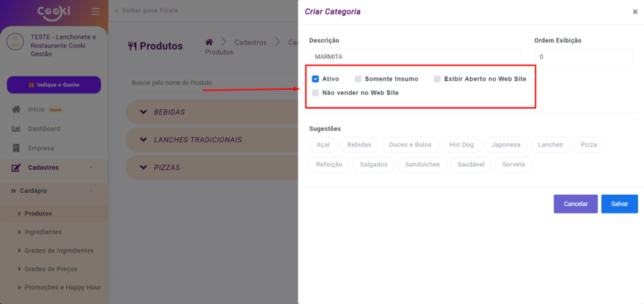Click the Cadastros edit icon

pyautogui.click(x=16, y=168)
